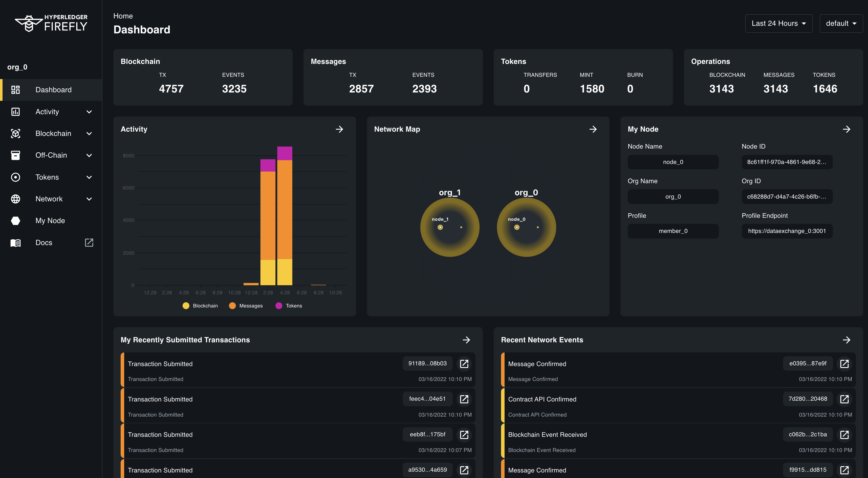Image resolution: width=868 pixels, height=478 pixels.
Task: Open Network section via the globe icon
Action: click(15, 199)
